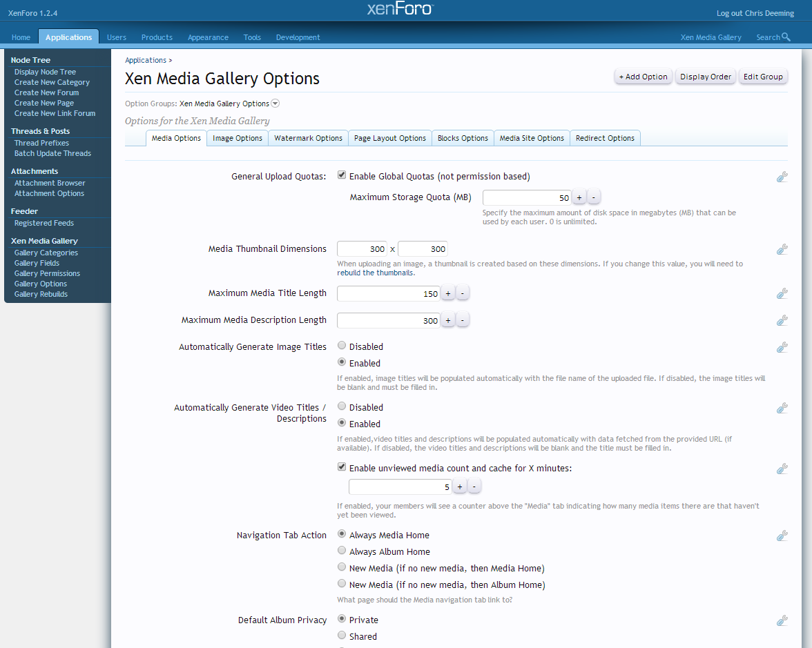Viewport: 812px width, 648px height.
Task: Decrease Maximum Media Description Length
Action: point(463,320)
